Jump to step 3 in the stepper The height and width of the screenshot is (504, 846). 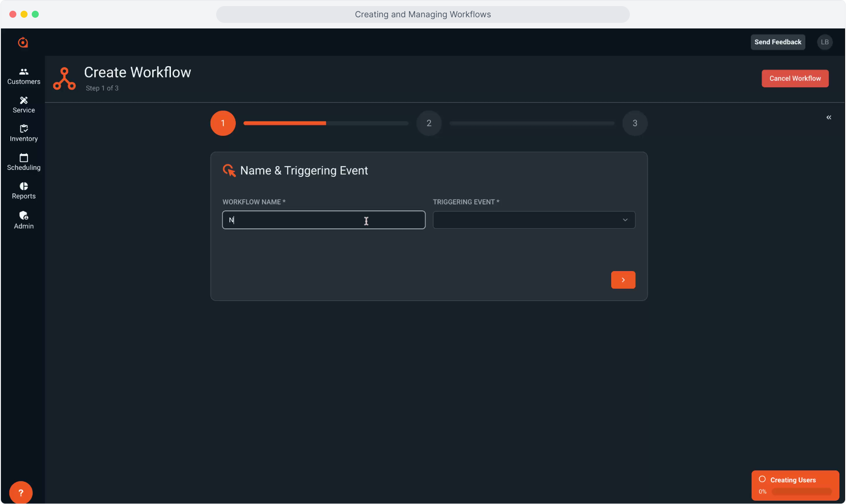635,123
